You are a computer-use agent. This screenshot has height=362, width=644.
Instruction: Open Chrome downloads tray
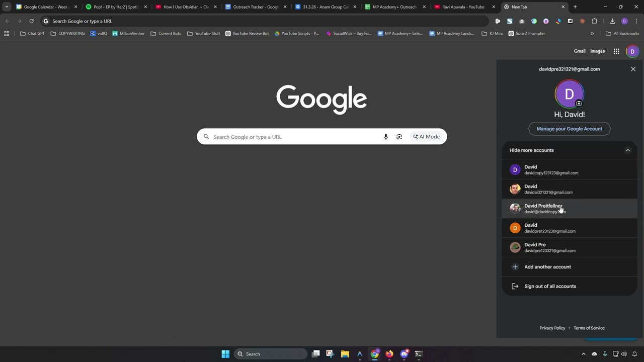tap(612, 21)
